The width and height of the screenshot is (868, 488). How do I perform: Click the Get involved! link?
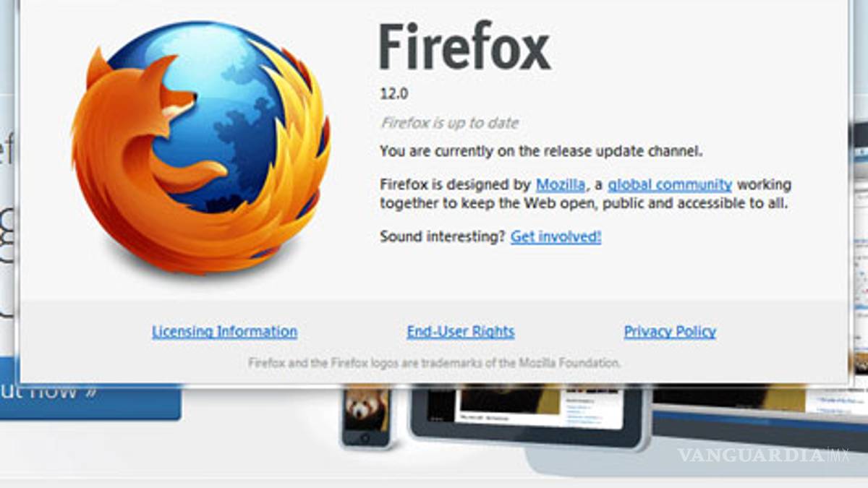click(556, 236)
